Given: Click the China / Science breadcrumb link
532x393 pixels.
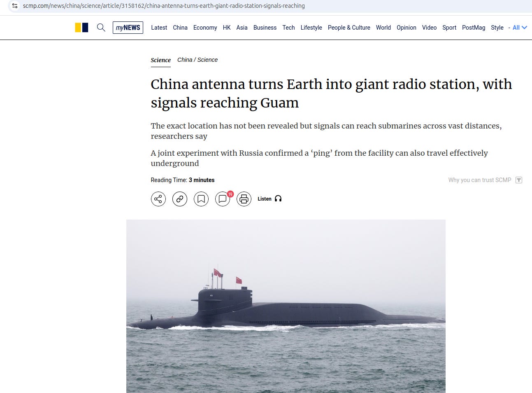Looking at the screenshot, I should pyautogui.click(x=197, y=60).
